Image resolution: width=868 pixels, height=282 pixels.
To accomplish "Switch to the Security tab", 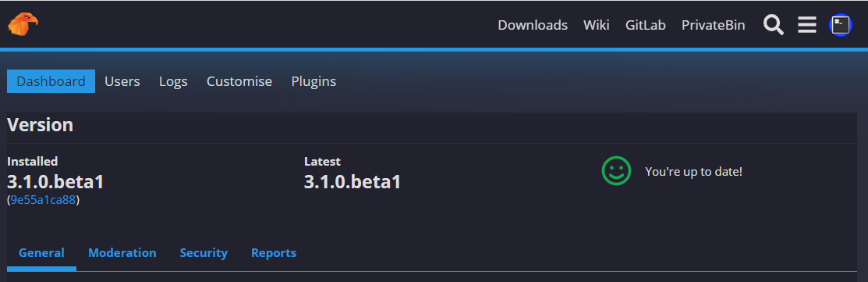I will (x=204, y=253).
